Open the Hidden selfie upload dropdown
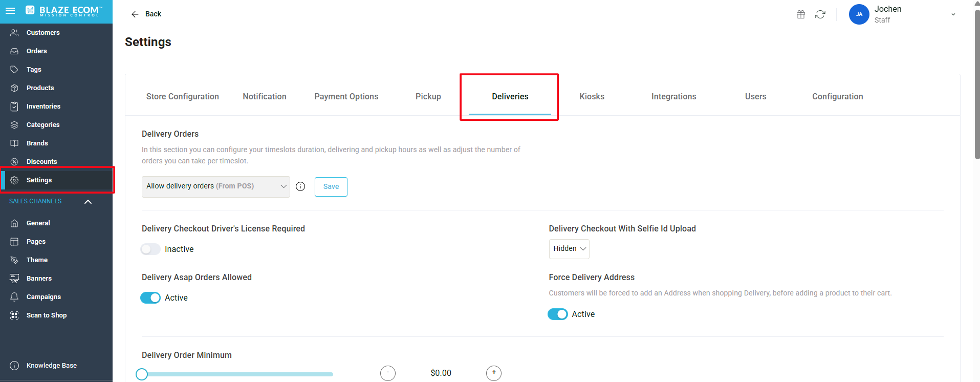This screenshot has height=382, width=980. [569, 249]
